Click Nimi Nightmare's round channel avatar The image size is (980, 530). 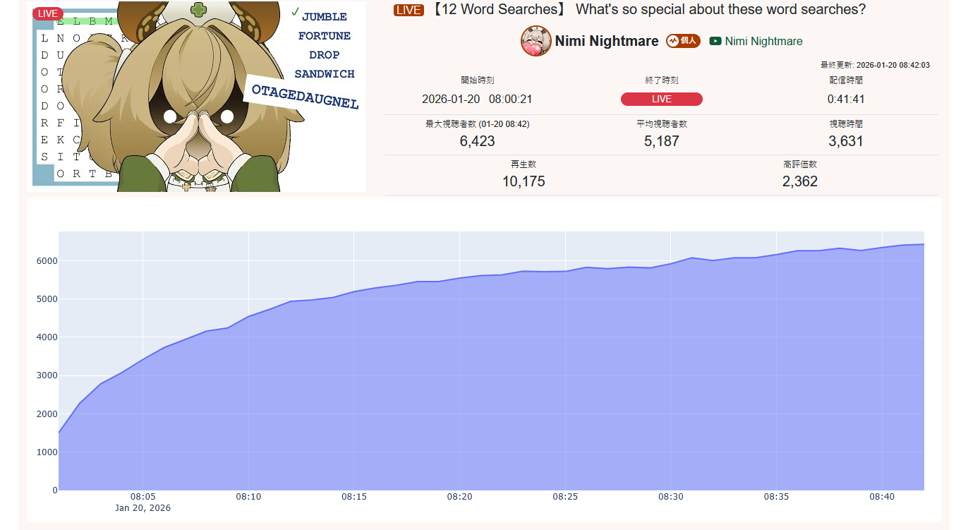[x=536, y=41]
